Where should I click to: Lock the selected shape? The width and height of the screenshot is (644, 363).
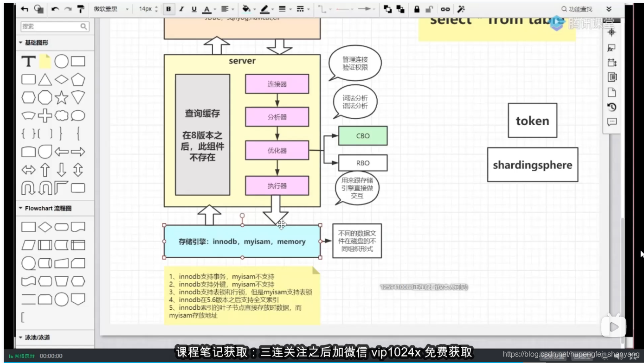click(x=418, y=9)
